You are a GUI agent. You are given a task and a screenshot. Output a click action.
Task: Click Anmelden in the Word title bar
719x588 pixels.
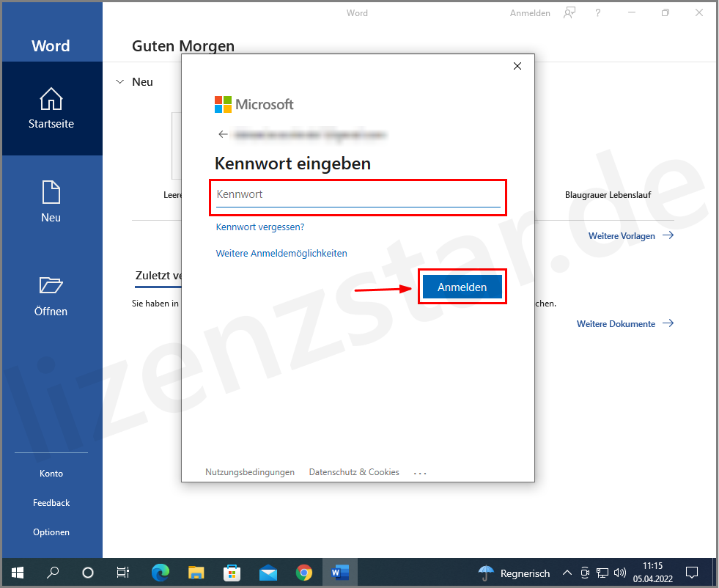(530, 13)
